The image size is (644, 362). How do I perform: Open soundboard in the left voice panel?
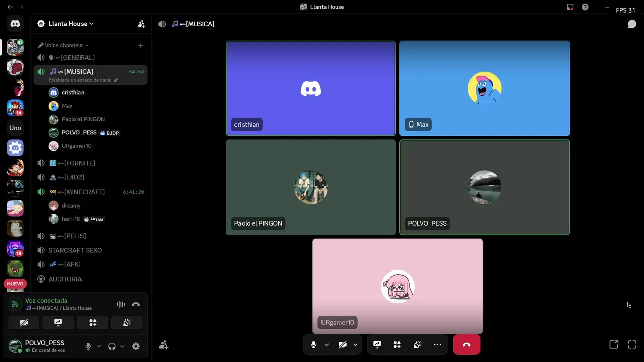(x=127, y=323)
